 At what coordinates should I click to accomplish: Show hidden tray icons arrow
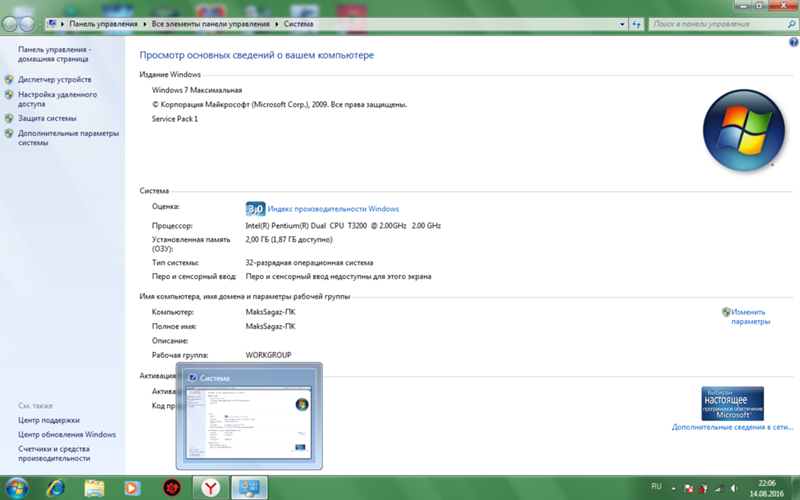click(x=673, y=489)
